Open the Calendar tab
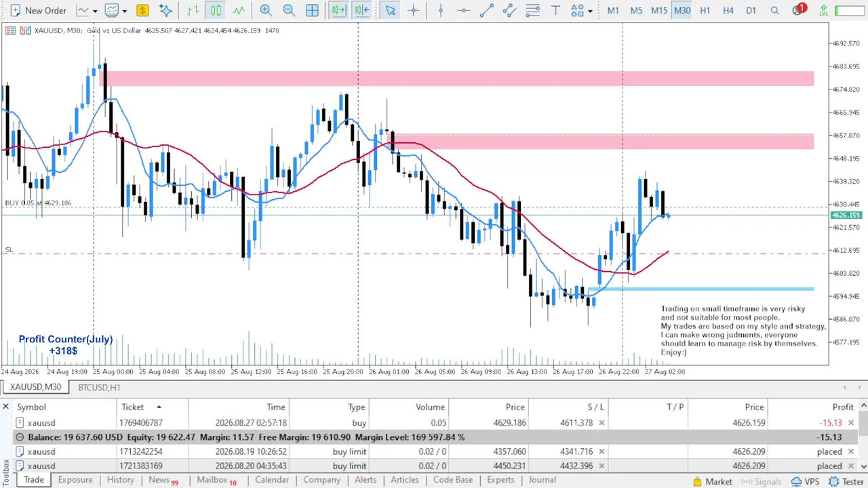Image resolution: width=868 pixels, height=488 pixels. [272, 480]
